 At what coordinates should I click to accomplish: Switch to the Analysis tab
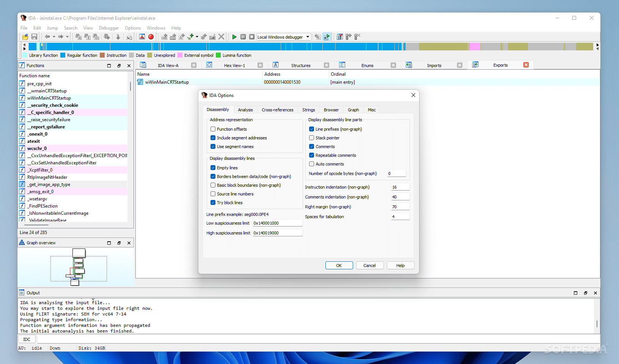point(245,110)
